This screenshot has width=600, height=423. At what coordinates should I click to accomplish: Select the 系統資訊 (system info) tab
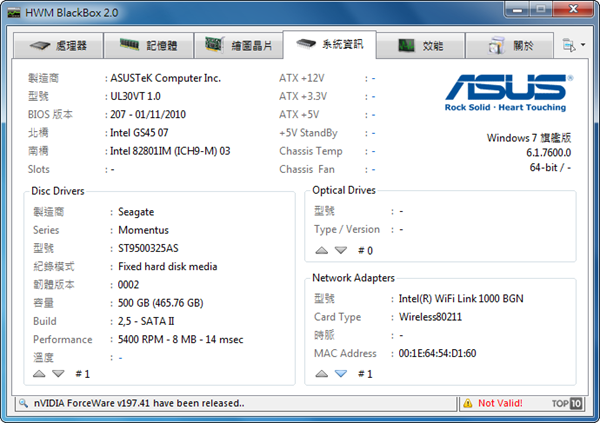coord(329,45)
